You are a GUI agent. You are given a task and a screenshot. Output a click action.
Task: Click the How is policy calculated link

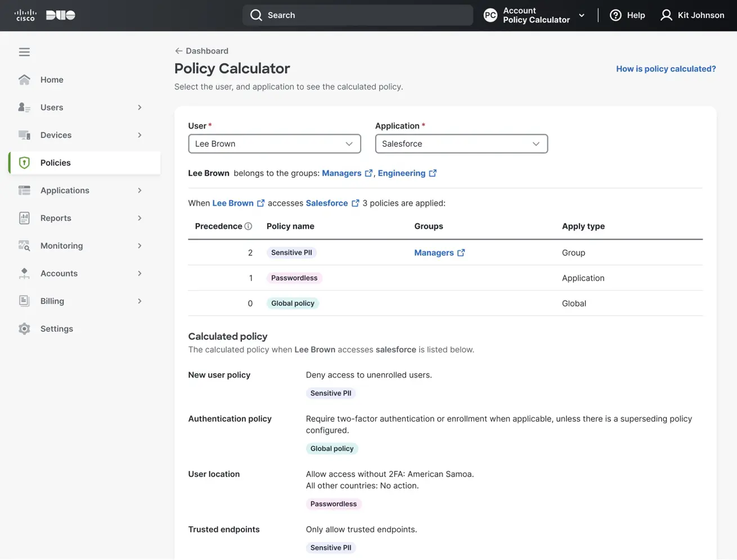pos(666,69)
